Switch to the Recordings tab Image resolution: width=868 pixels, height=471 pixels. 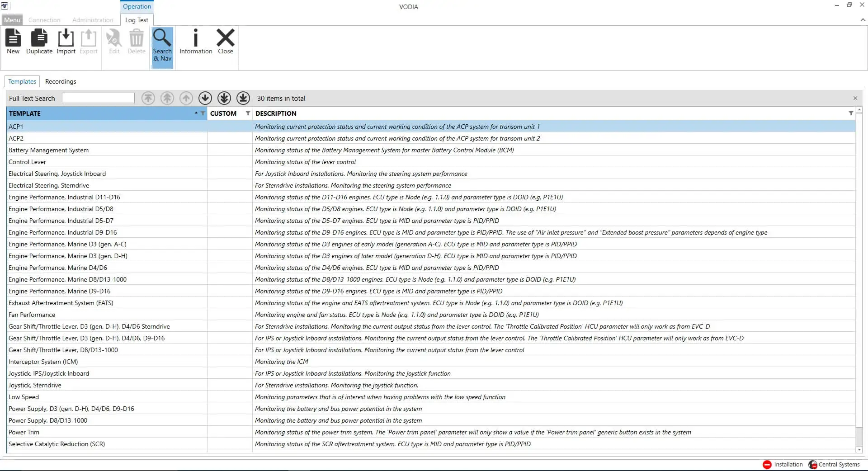(x=61, y=81)
